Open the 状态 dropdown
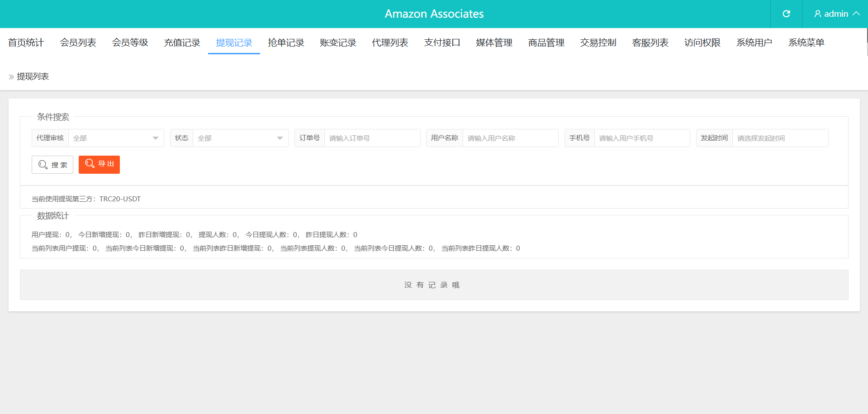Screen dimensions: 868x414 [x=241, y=138]
